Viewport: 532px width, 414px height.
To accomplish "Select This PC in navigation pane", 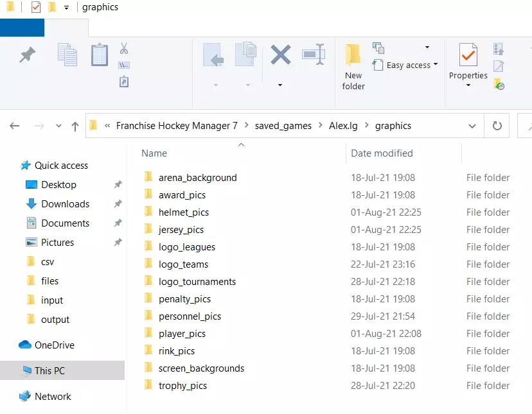I will 62,370.
